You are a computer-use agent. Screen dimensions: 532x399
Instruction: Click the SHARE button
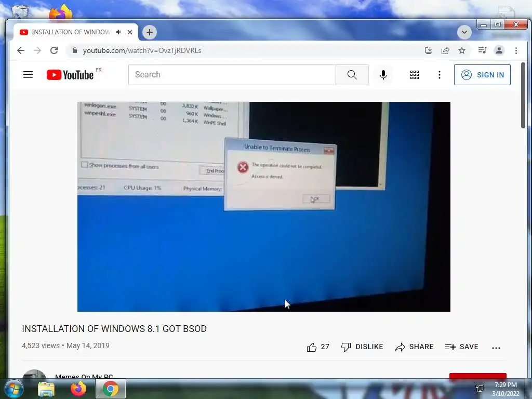(414, 347)
